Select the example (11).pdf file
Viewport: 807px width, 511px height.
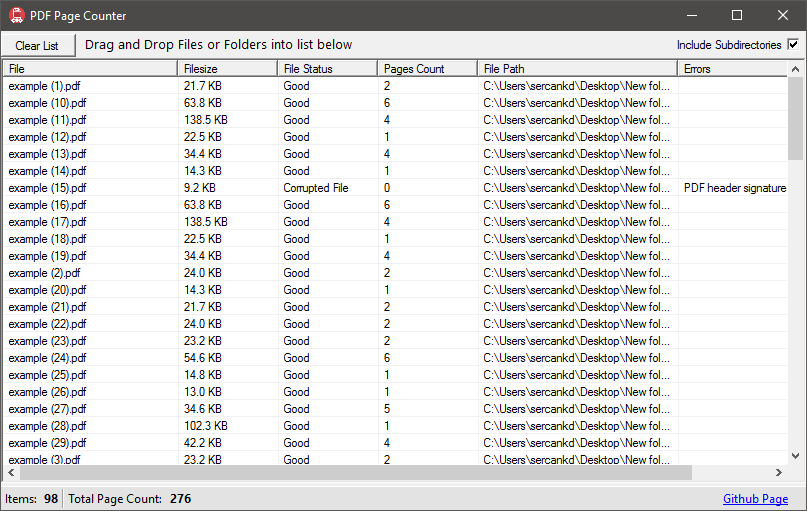pyautogui.click(x=47, y=120)
